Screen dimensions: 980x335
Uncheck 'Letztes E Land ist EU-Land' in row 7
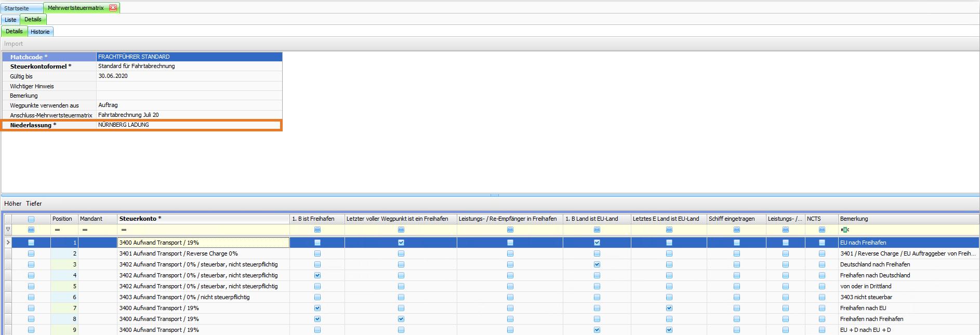(x=669, y=308)
